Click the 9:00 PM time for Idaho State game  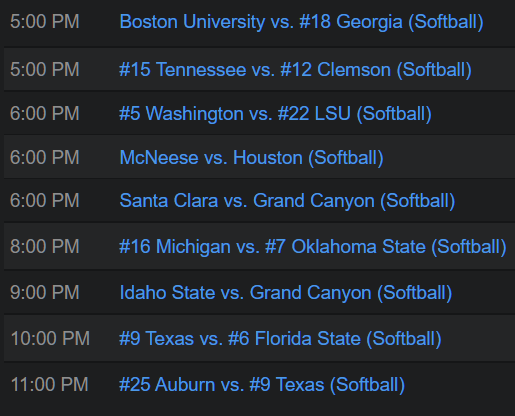point(45,292)
